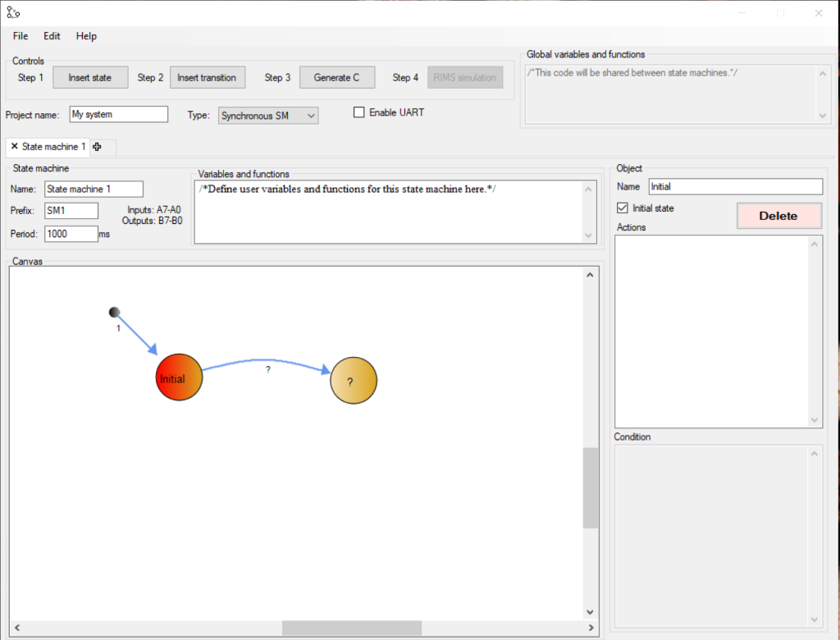Click the state machine app logo icon
The image size is (840, 640).
(11, 11)
